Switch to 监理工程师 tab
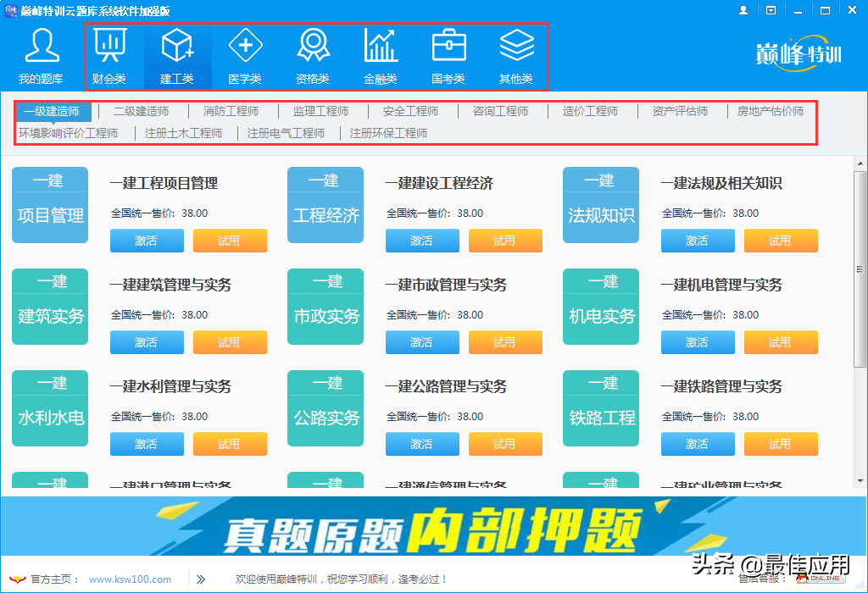This screenshot has height=593, width=868. tap(320, 111)
